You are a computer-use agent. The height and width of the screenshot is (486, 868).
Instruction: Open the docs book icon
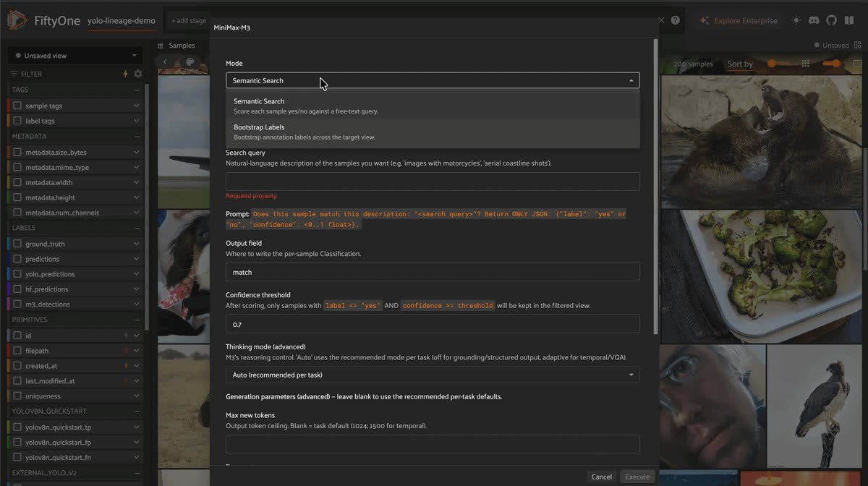tap(849, 20)
